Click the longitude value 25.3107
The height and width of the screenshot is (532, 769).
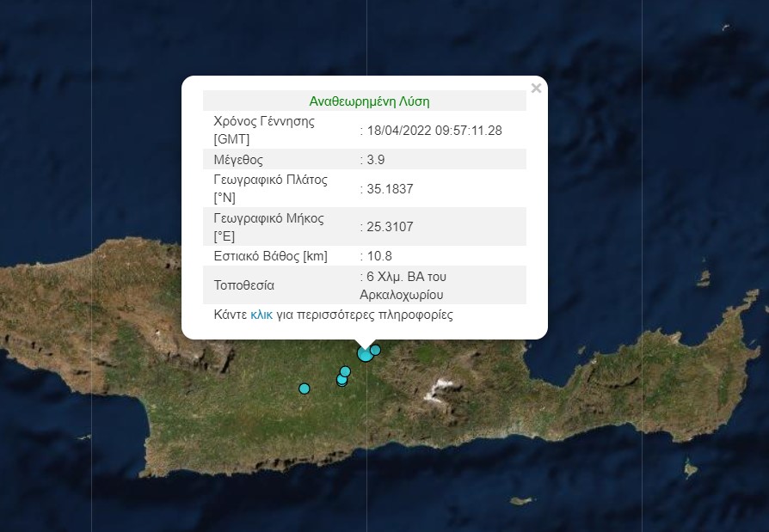click(x=389, y=227)
